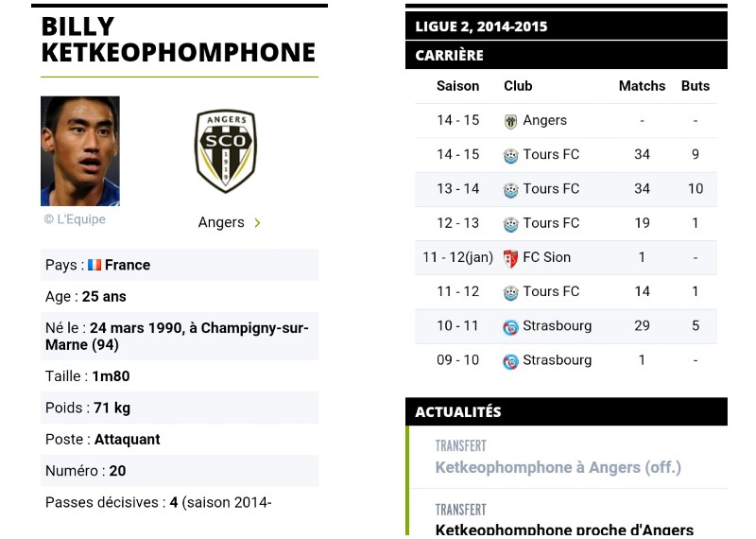The width and height of the screenshot is (756, 539).
Task: Click the Tours FC logo in the 12-13 row
Action: (510, 224)
